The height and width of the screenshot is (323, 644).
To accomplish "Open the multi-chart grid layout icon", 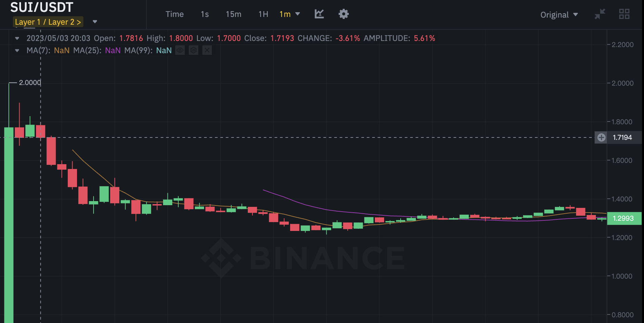I will tap(624, 14).
